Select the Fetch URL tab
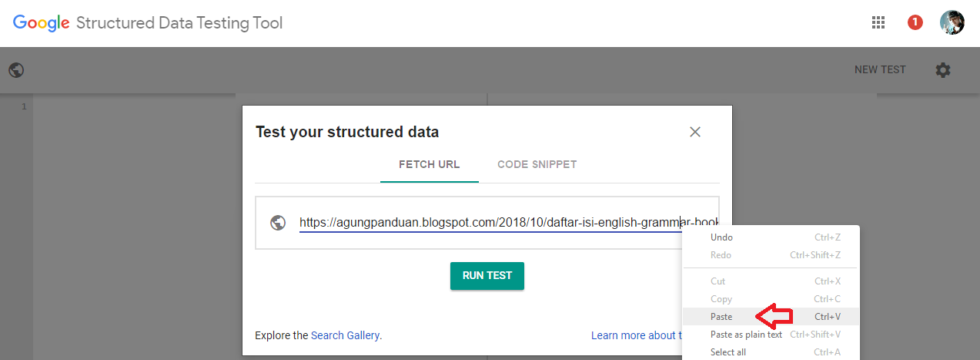 (x=429, y=164)
